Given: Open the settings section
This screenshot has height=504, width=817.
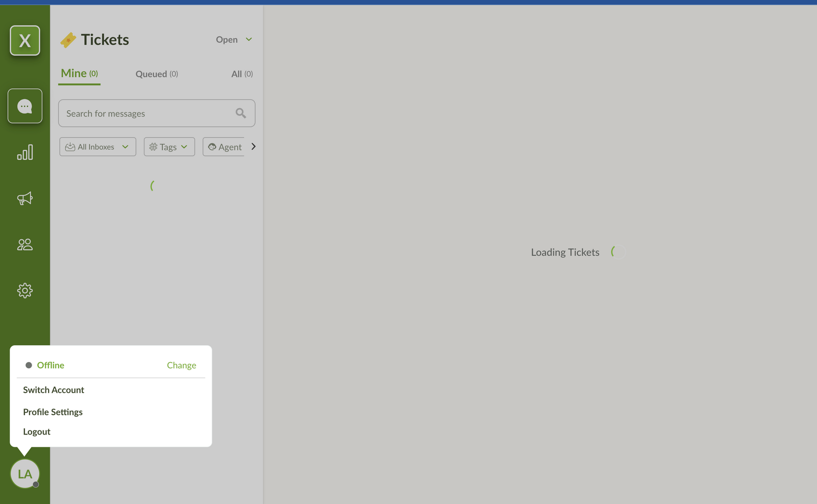Looking at the screenshot, I should coord(25,290).
